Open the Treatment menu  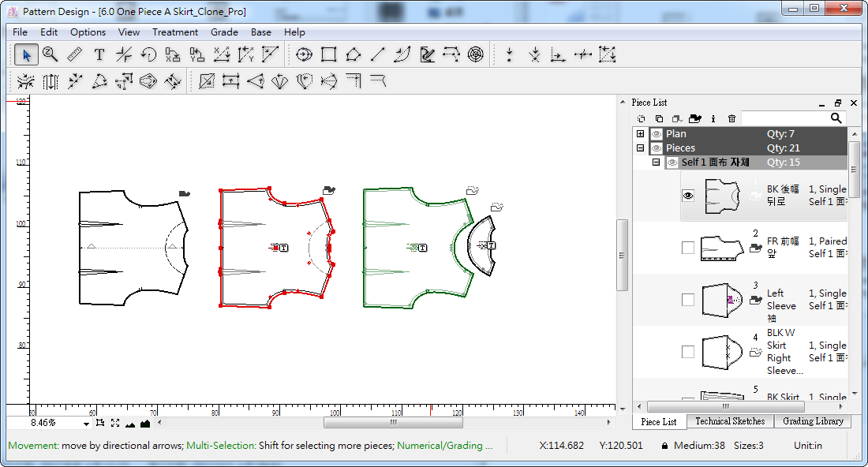174,32
